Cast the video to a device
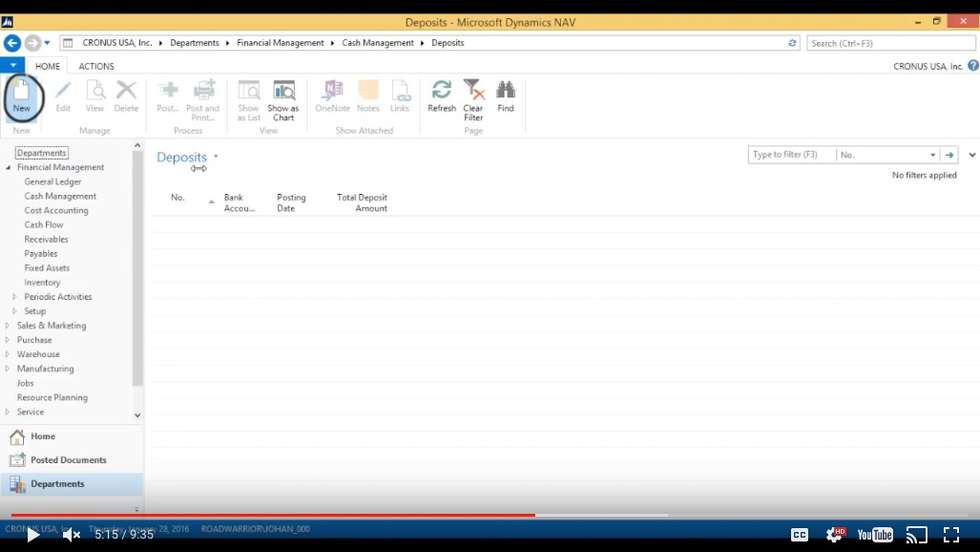The width and height of the screenshot is (980, 552). pos(917,535)
